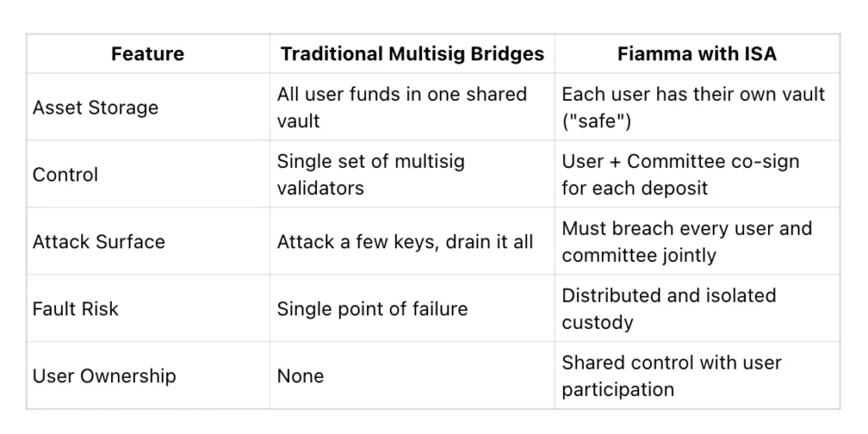Select the Attack Surface row label

click(98, 242)
